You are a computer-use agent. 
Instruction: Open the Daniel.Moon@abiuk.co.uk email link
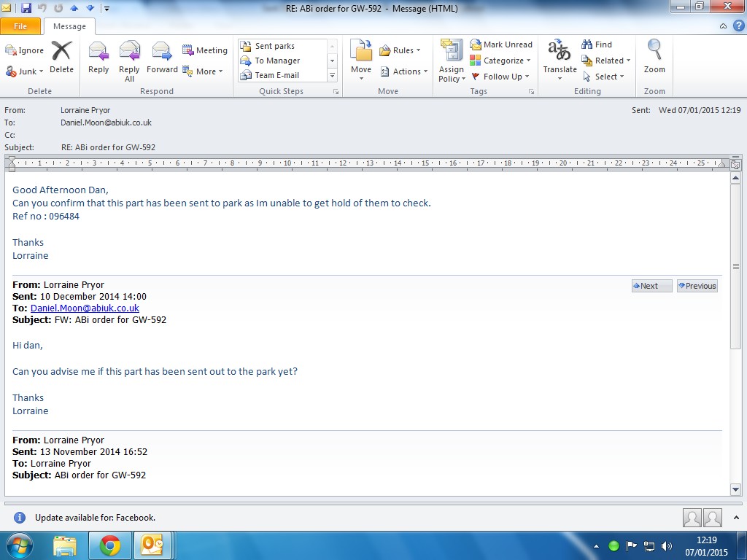tap(85, 308)
